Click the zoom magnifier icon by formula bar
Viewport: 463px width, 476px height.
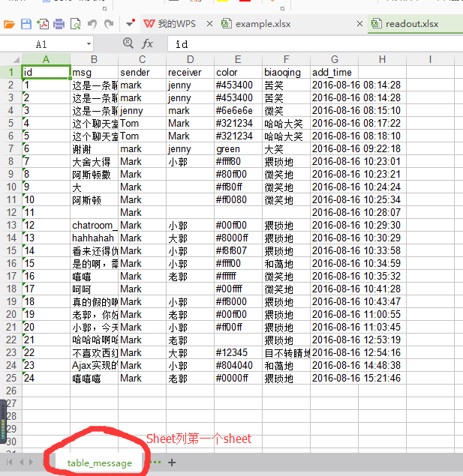coord(128,43)
